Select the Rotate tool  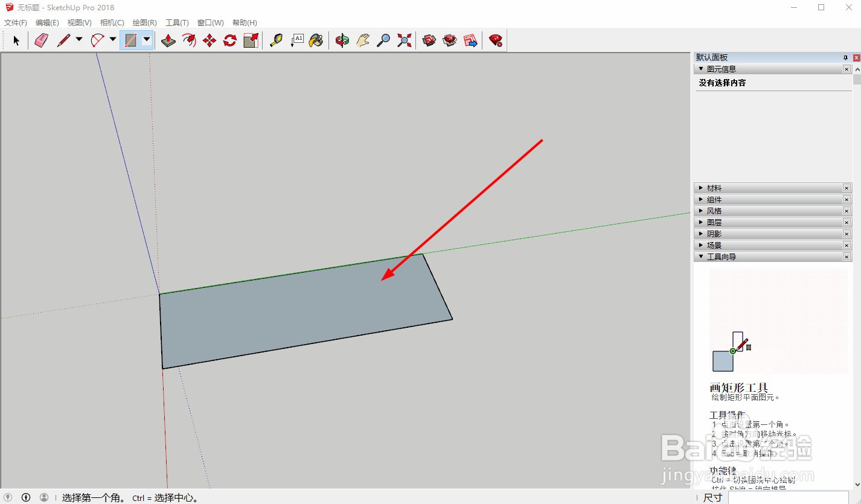click(230, 40)
